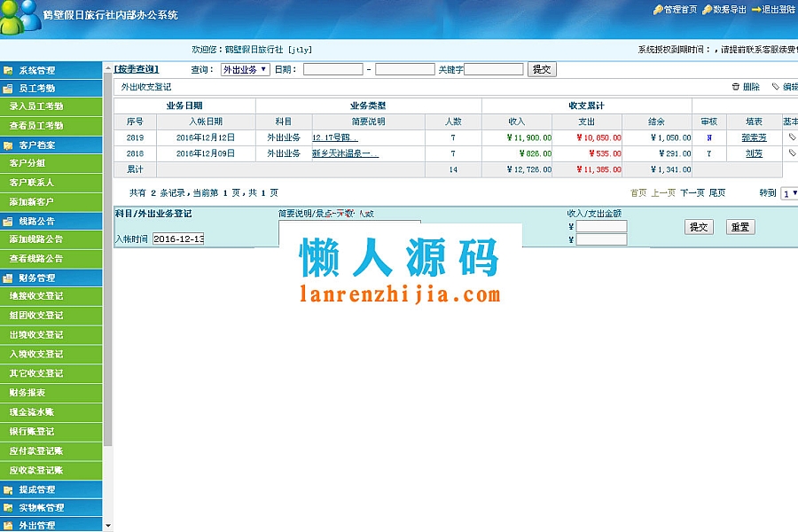Click the 外出管理 folder icon
This screenshot has height=532, width=798.
(x=8, y=526)
